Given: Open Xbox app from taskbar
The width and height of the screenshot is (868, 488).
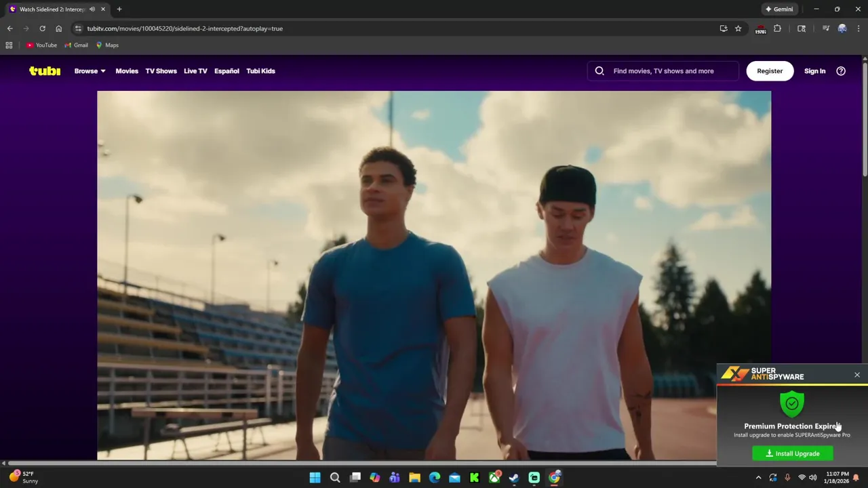Looking at the screenshot, I should (x=494, y=477).
